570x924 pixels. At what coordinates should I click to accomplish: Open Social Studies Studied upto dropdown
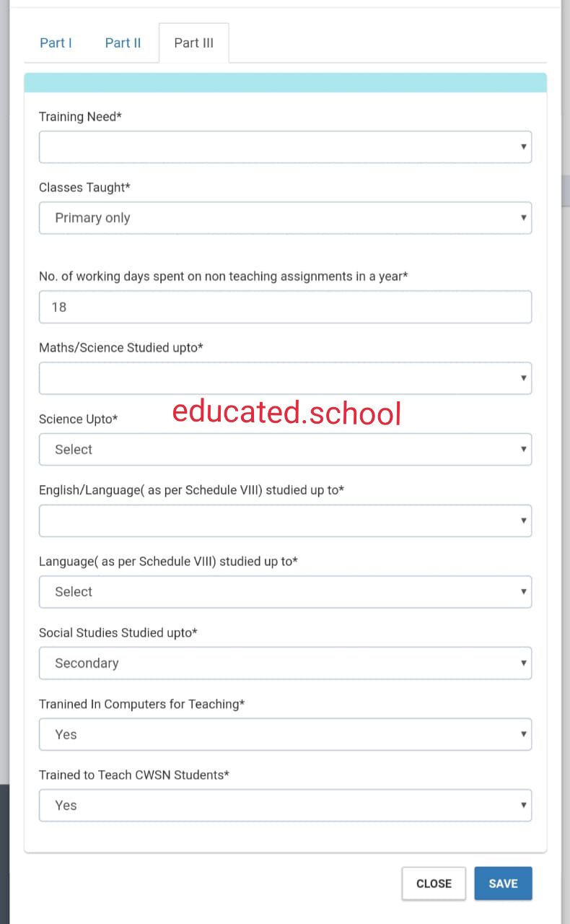point(285,663)
